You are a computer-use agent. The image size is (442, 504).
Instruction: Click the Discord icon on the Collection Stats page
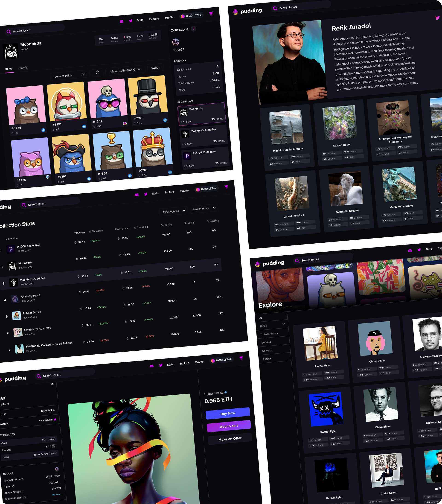click(x=137, y=195)
